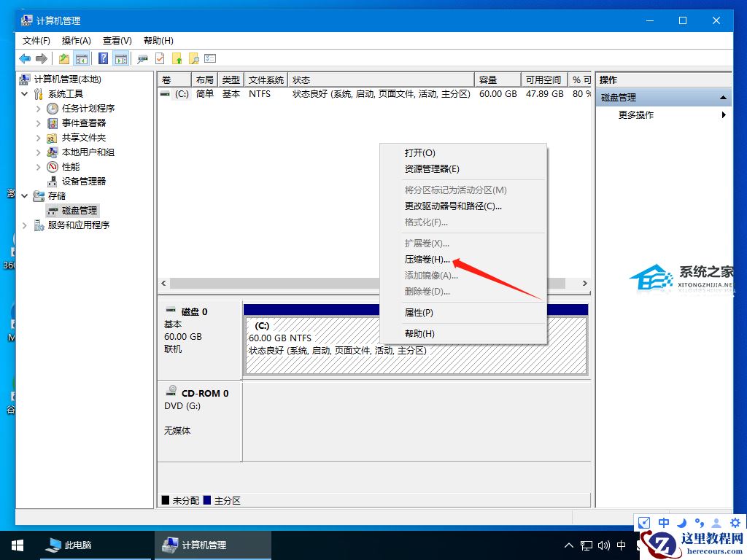
Task: Select the CD-ROM 0 DVD (G:) box
Action: tap(200, 421)
